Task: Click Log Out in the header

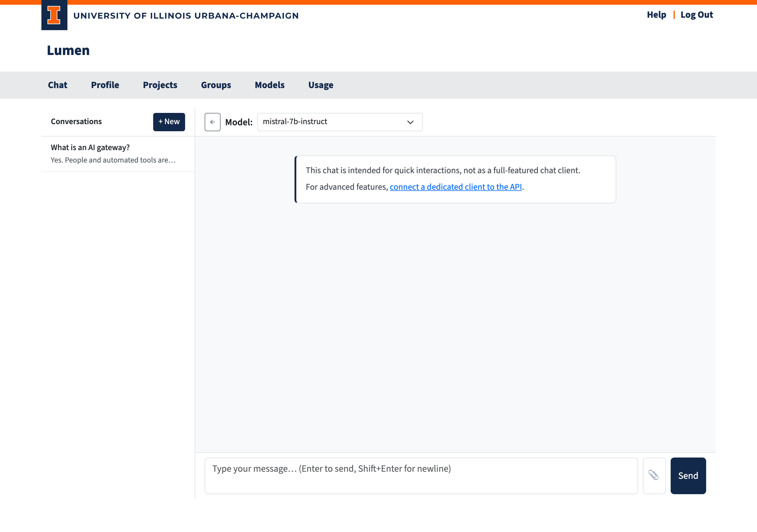Action: tap(696, 15)
